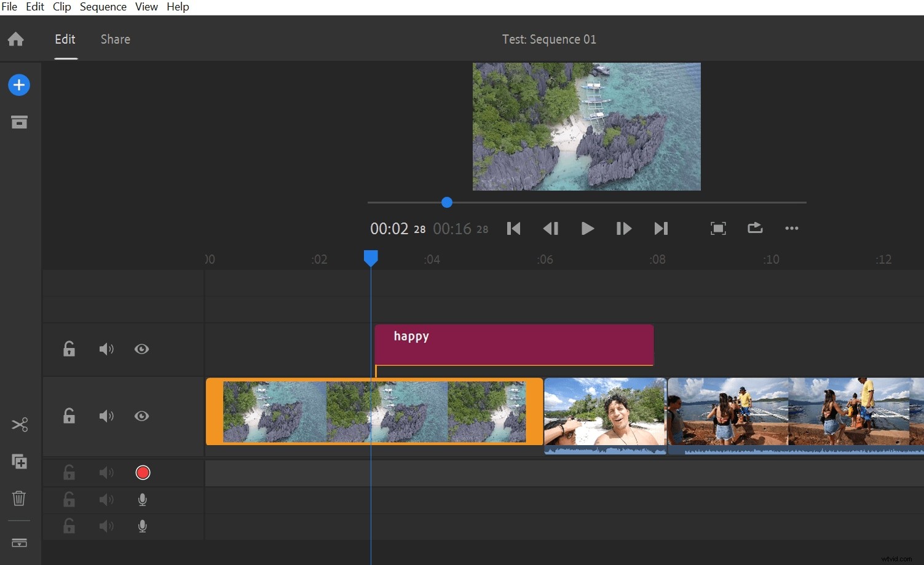Image resolution: width=924 pixels, height=565 pixels.
Task: Toggle fullscreen preview mode
Action: [x=717, y=228]
